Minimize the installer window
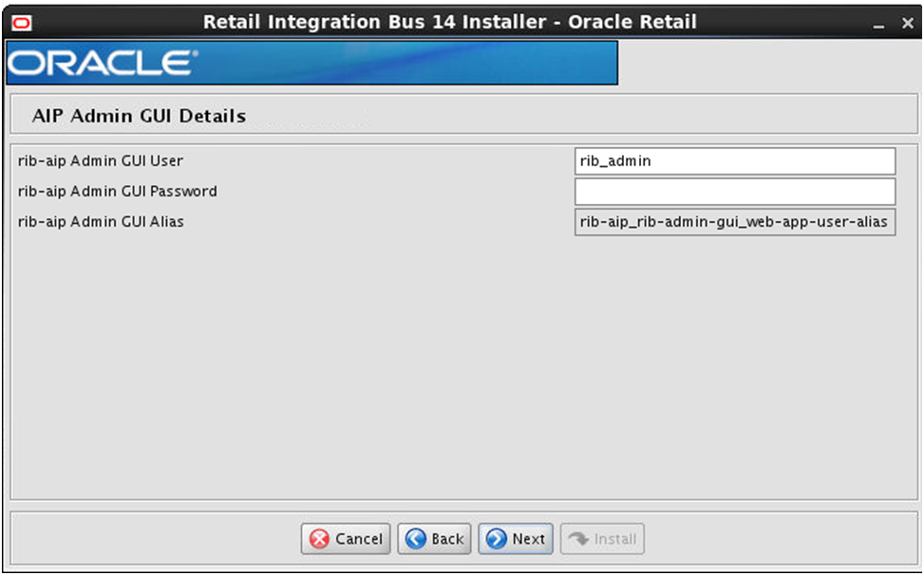 coord(878,24)
